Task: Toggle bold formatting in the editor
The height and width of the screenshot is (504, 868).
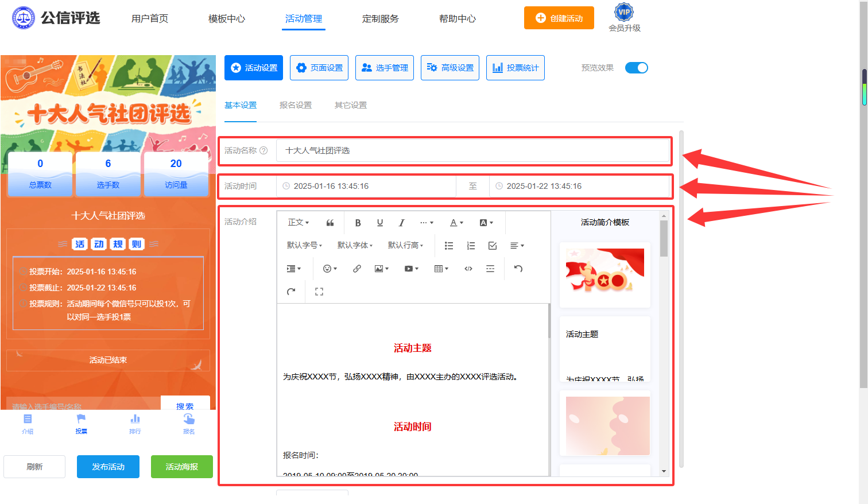Action: click(358, 223)
